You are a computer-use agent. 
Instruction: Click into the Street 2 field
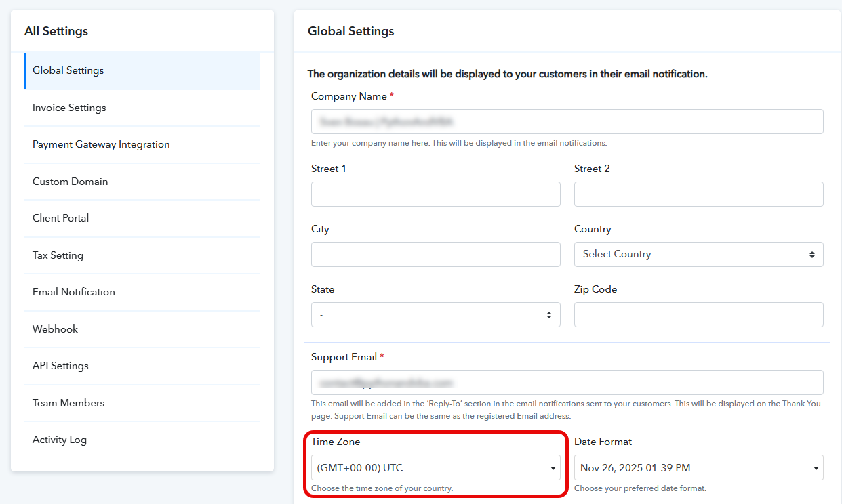coord(698,194)
